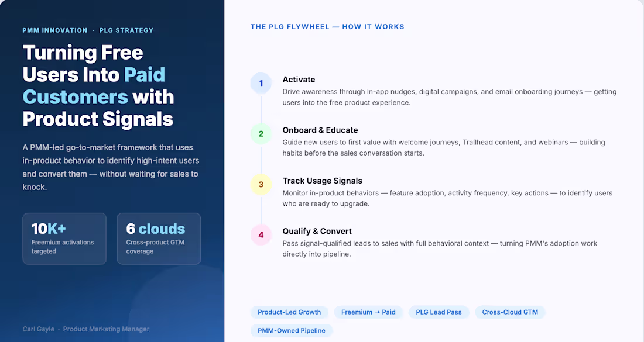
Task: Click the step 3 number circle
Action: (x=261, y=184)
